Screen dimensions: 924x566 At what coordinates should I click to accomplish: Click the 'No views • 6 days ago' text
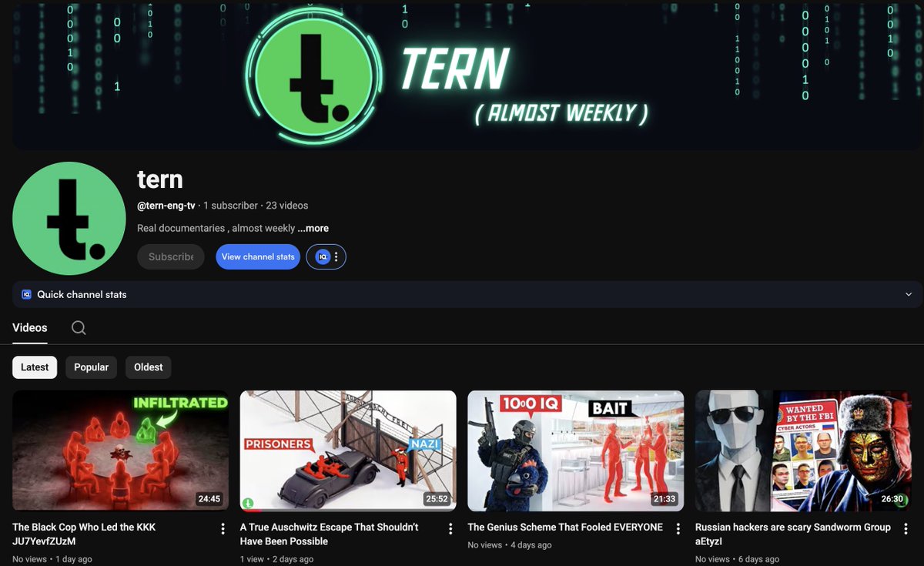[x=737, y=560]
